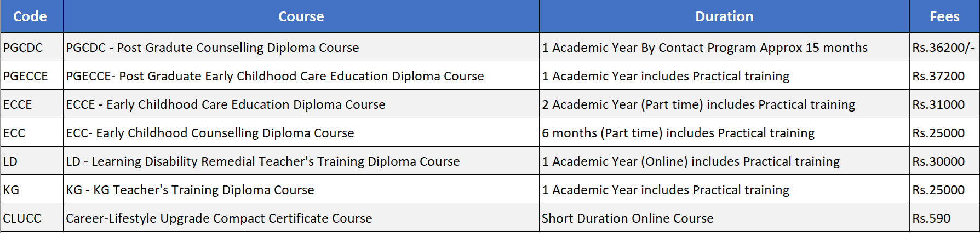Click the Course column header
980x233 pixels.
pos(301,16)
